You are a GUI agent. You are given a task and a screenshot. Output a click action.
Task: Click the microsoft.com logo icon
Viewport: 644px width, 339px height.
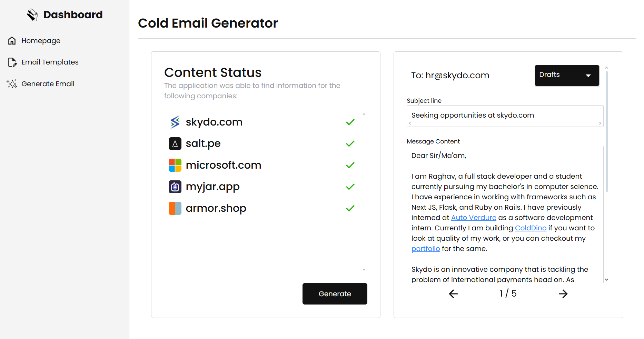pos(175,165)
